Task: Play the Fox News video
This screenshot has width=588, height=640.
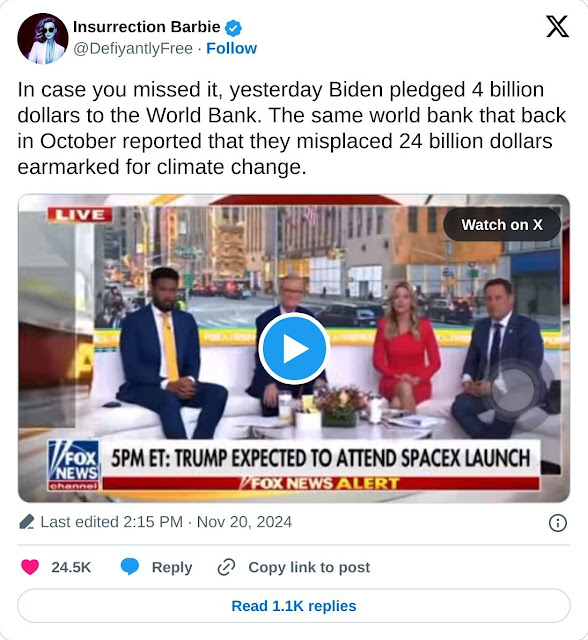Action: click(294, 348)
